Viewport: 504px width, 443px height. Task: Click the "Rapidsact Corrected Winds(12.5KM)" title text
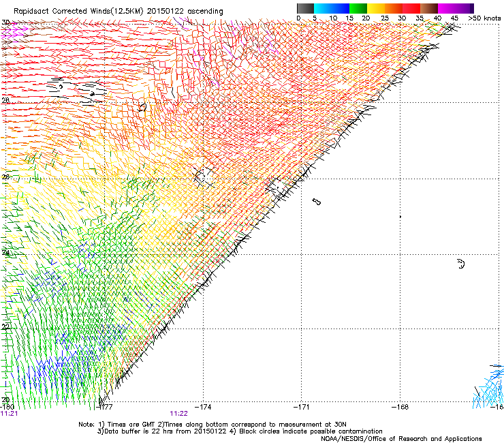[78, 12]
